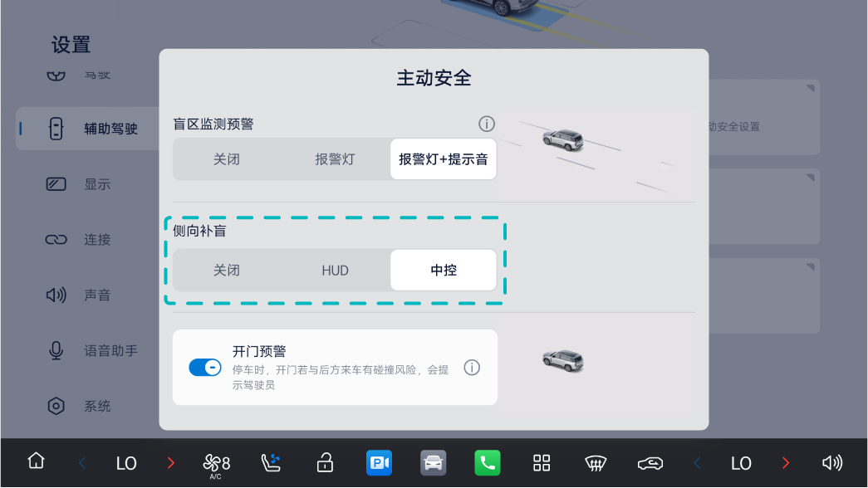Tap the door lock icon
This screenshot has height=488, width=868.
coord(325,462)
